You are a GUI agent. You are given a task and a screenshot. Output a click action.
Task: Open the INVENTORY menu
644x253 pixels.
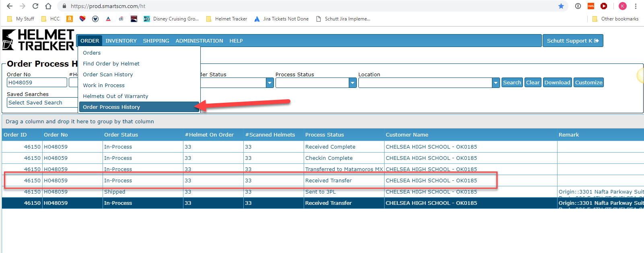(121, 41)
